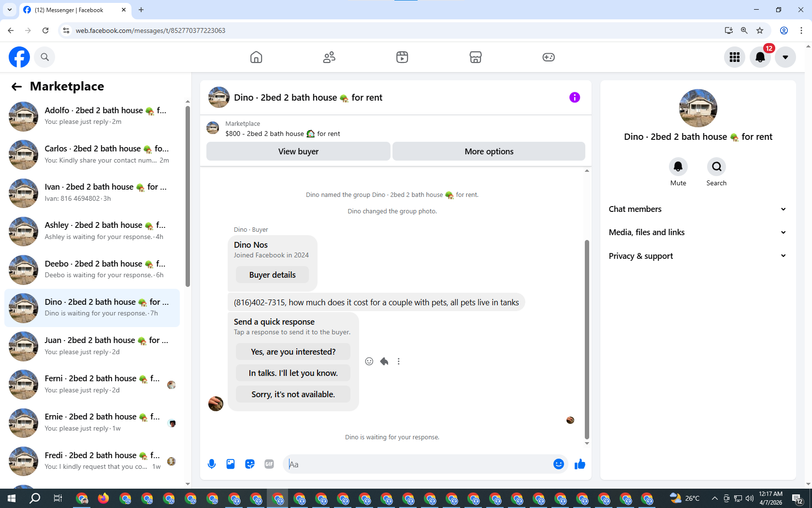
Task: Open the notifications bell with 12 badge
Action: click(760, 57)
